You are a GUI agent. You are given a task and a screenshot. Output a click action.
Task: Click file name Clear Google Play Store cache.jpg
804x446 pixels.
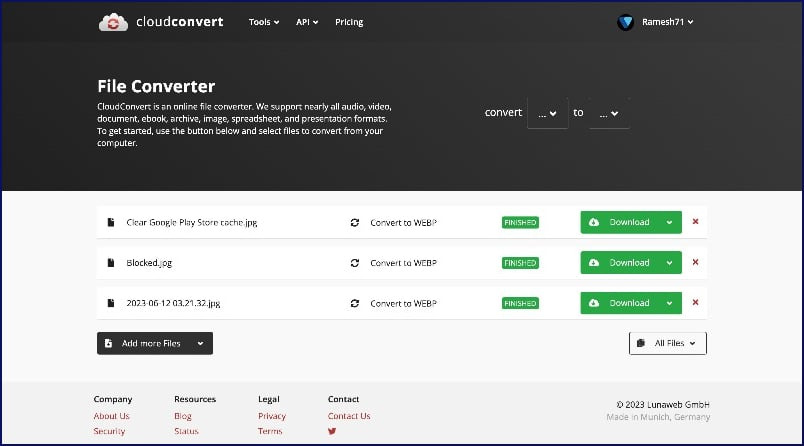point(192,222)
